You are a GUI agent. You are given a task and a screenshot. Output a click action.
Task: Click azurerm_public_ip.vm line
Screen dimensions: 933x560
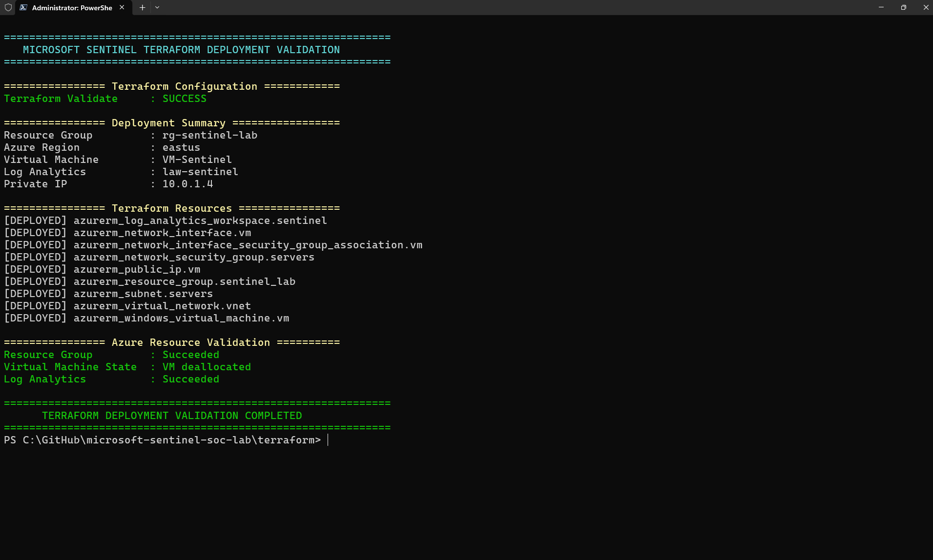[102, 269]
